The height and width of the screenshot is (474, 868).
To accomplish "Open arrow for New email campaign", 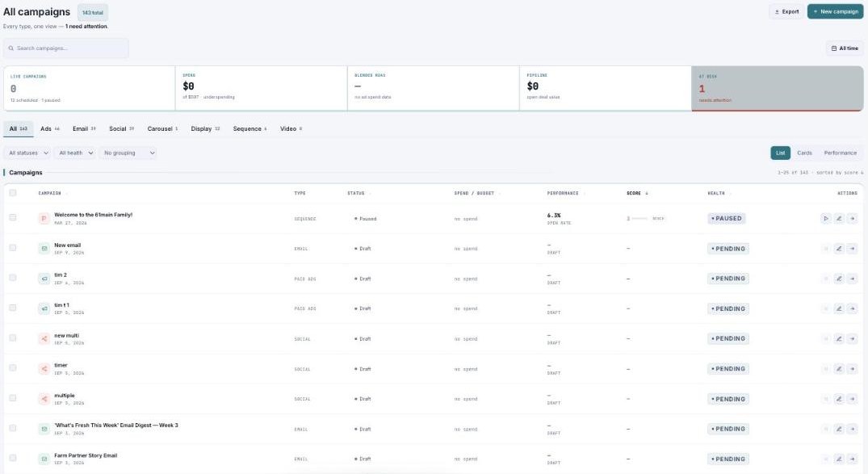I will pos(852,249).
